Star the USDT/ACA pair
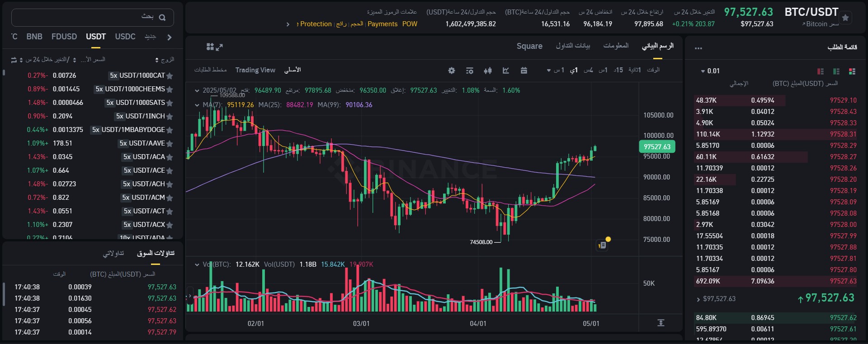 click(x=170, y=157)
